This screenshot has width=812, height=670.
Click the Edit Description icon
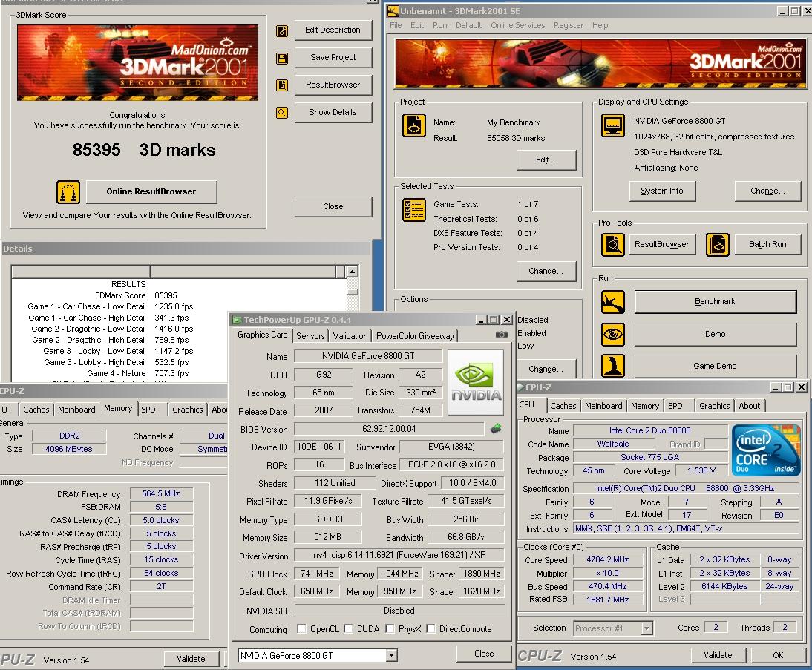pos(282,31)
